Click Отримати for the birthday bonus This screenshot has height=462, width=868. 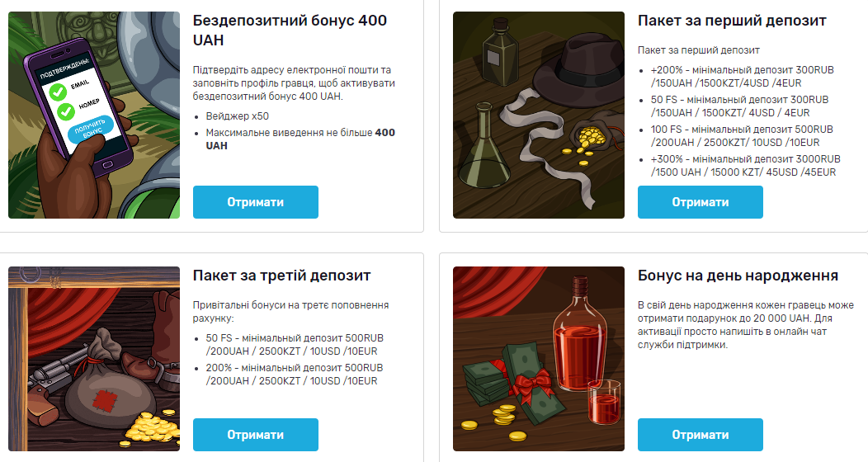701,435
